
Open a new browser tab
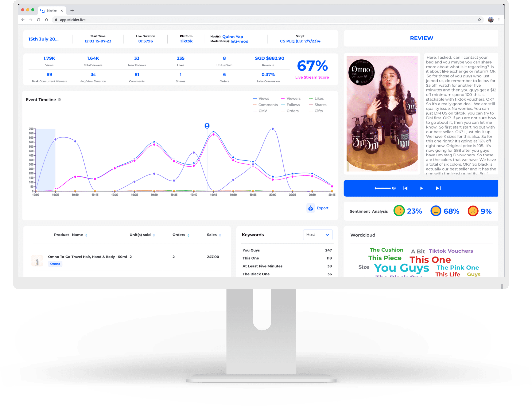coord(72,11)
